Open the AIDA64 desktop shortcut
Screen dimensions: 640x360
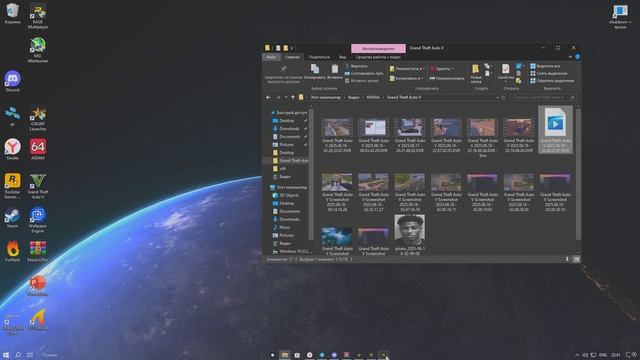(38, 149)
